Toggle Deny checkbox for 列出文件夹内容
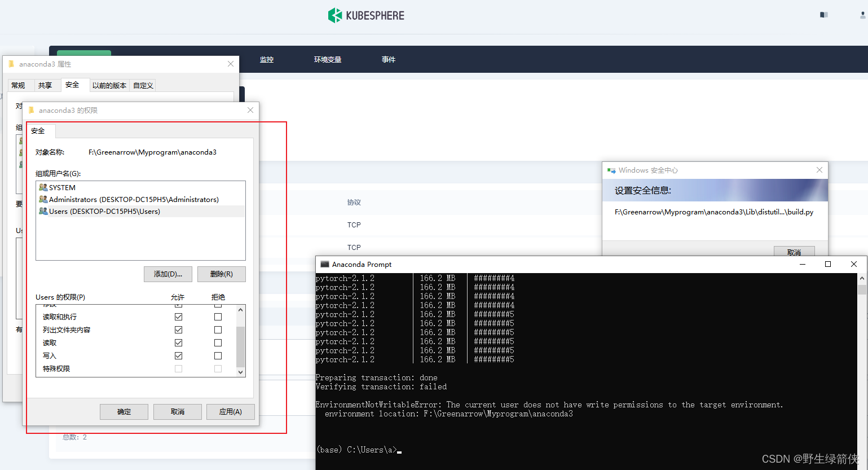The image size is (868, 470). 218,330
